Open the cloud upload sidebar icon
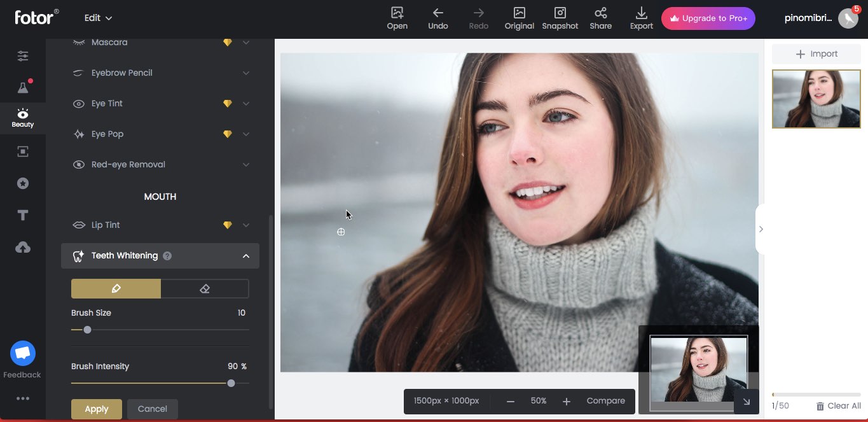Viewport: 868px width, 422px height. tap(23, 248)
